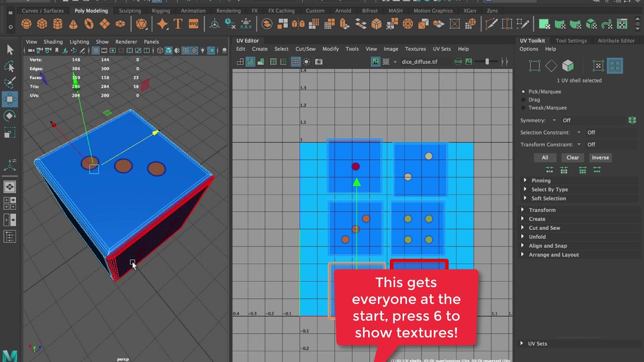Screen dimensions: 644x362
Task: Switch to the Rigging shelf tab
Action: coord(161,11)
